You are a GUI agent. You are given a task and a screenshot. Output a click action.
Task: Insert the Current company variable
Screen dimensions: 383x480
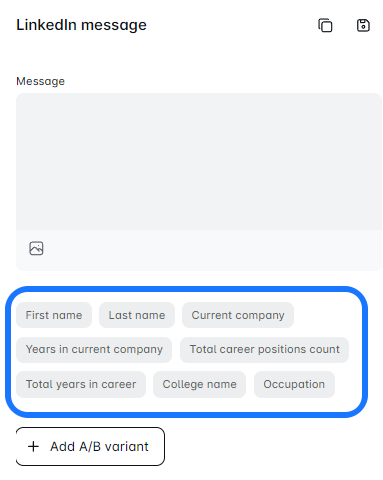(238, 315)
